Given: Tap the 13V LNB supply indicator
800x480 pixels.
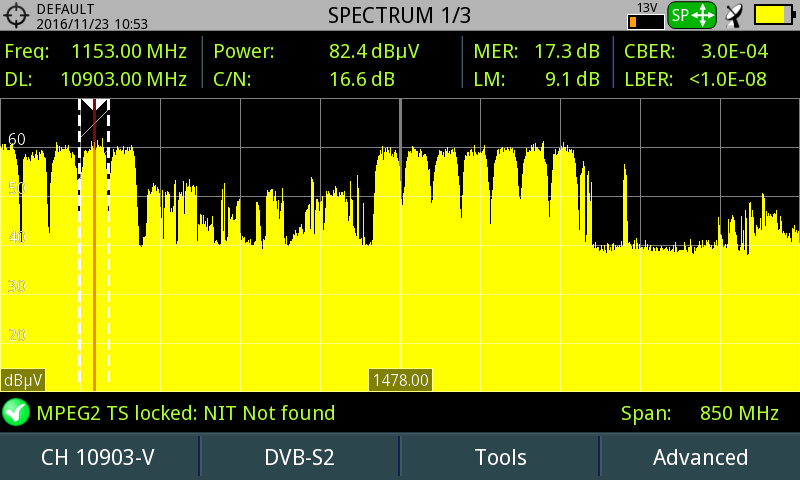Looking at the screenshot, I should pyautogui.click(x=646, y=15).
